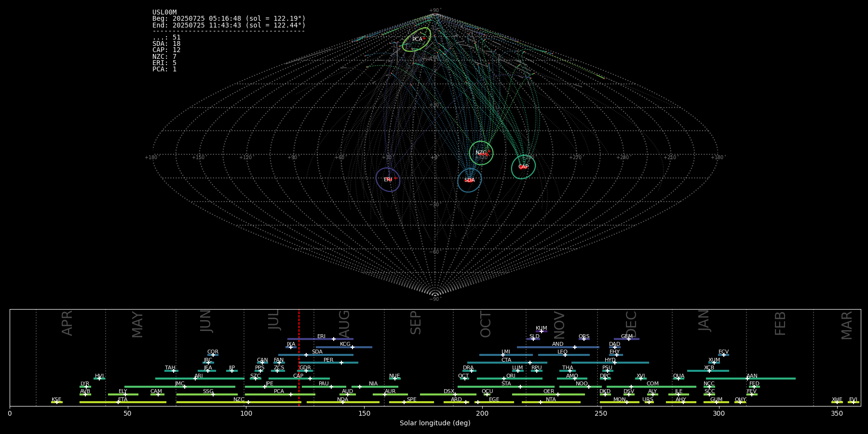Click the COM shower bar in timeline
Image resolution: width=868 pixels, height=434 pixels.
[652, 386]
